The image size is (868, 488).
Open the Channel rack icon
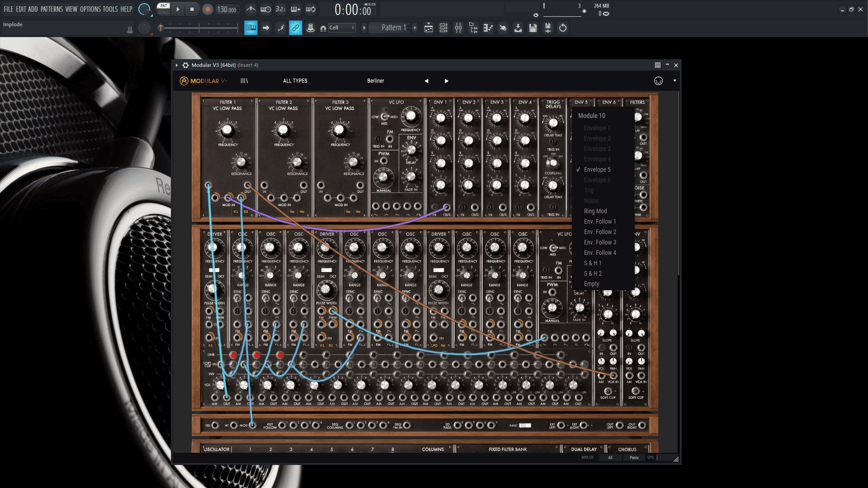[x=443, y=28]
